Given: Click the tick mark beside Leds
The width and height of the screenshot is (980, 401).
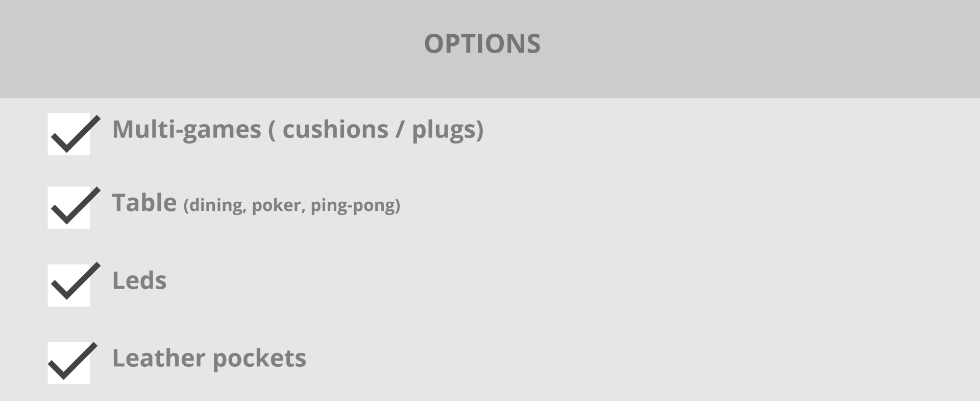Looking at the screenshot, I should [x=76, y=281].
